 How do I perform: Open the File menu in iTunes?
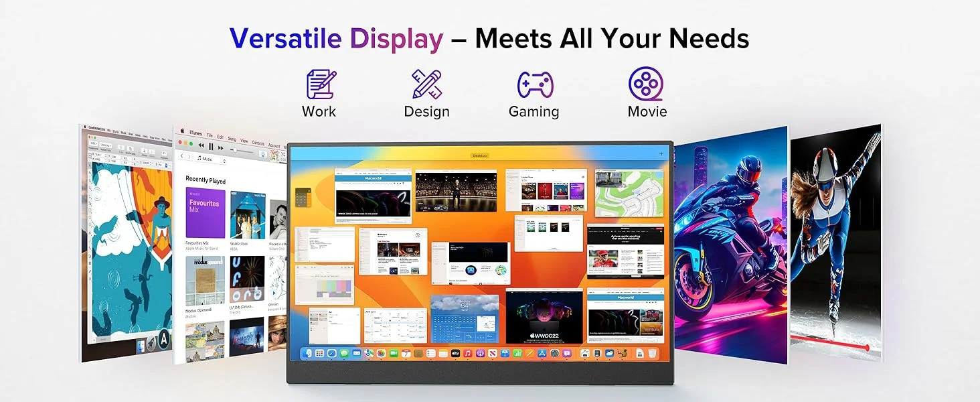[x=210, y=135]
